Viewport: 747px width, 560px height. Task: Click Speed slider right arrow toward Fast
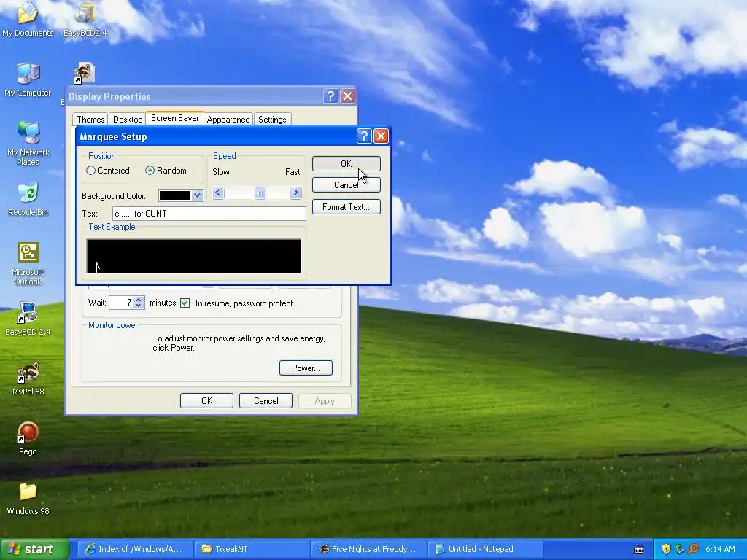pos(296,192)
